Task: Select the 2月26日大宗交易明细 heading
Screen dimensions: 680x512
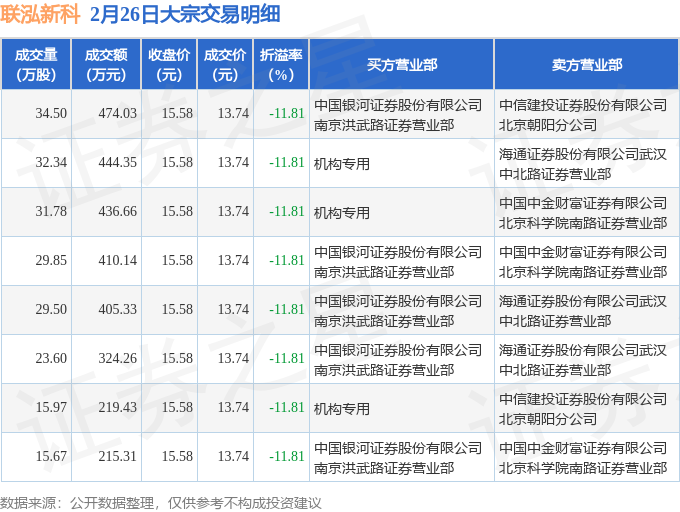Action: click(x=185, y=14)
